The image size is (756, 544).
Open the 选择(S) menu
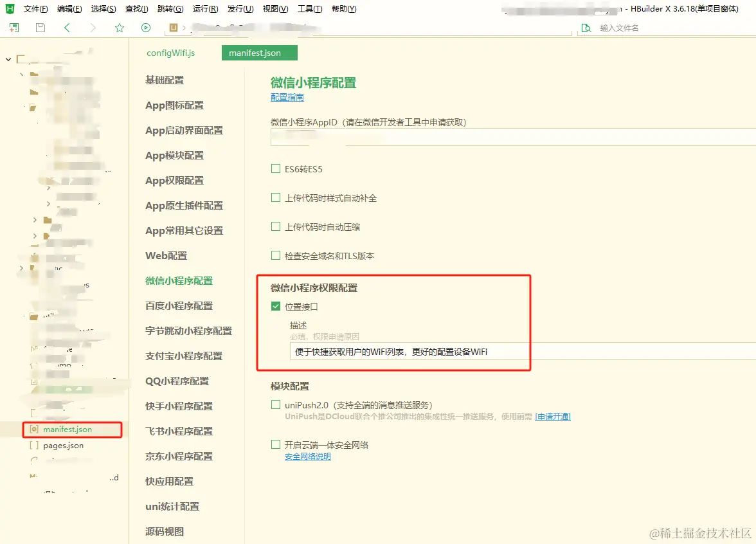pos(103,9)
